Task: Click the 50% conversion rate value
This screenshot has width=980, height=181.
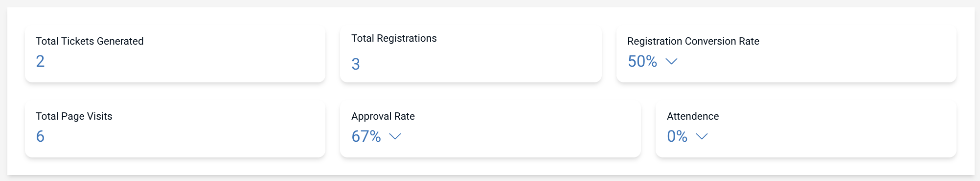Action: click(x=642, y=61)
